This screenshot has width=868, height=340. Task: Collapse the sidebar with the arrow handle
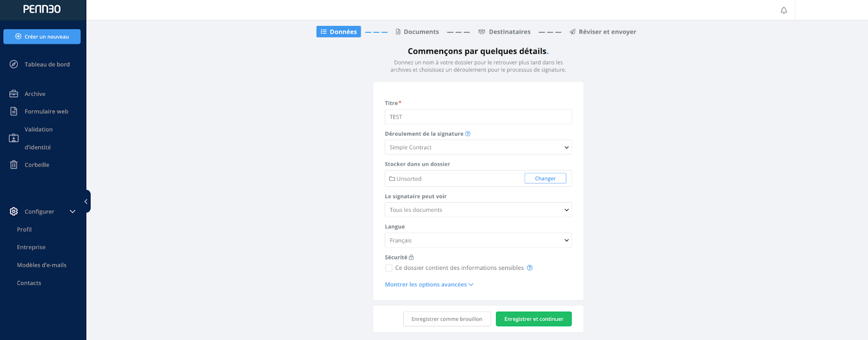click(86, 202)
